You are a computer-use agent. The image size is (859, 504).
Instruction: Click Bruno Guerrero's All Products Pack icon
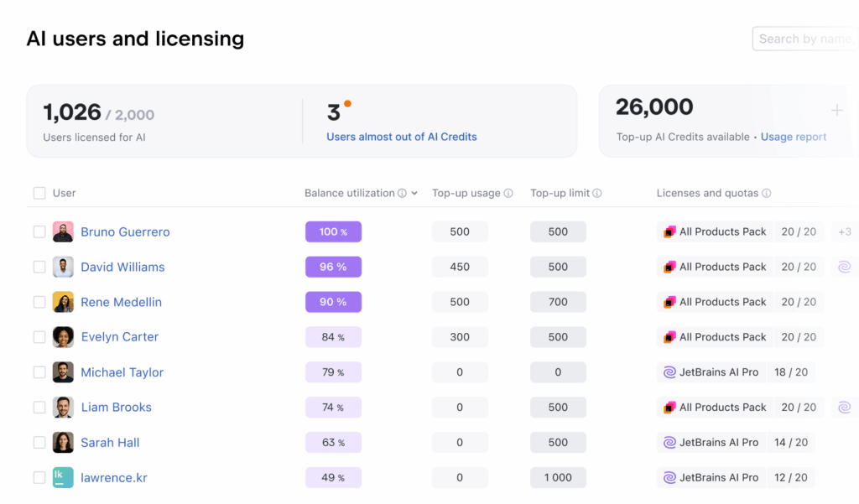coord(669,232)
